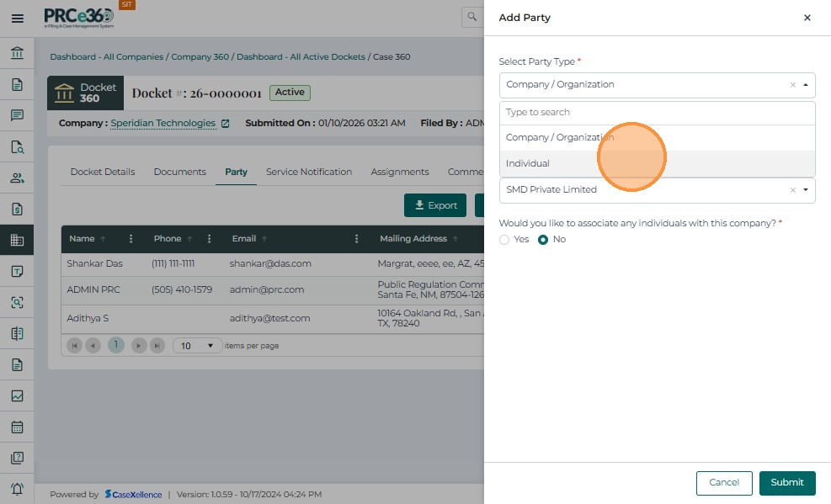Open Speridian Technologies external link icon
Screen dimensions: 831x504
(x=225, y=124)
